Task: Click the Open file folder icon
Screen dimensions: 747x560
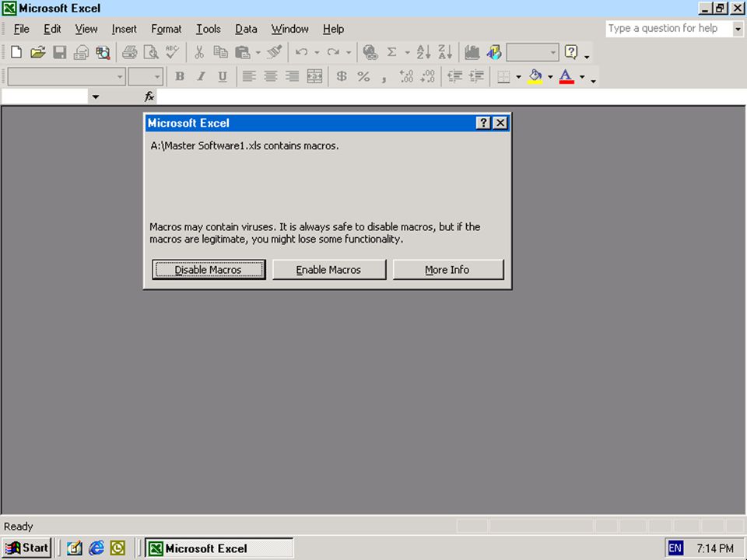Action: coord(37,52)
